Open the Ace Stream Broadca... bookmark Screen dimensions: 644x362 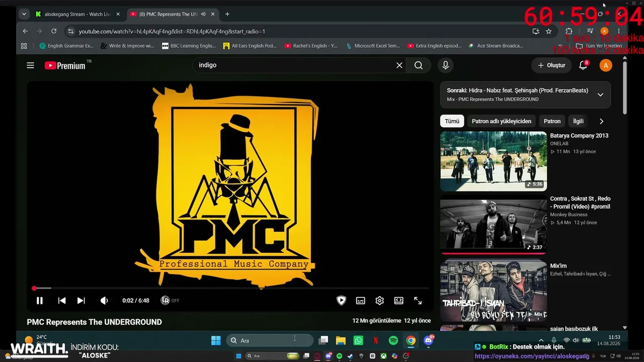tap(496, 46)
